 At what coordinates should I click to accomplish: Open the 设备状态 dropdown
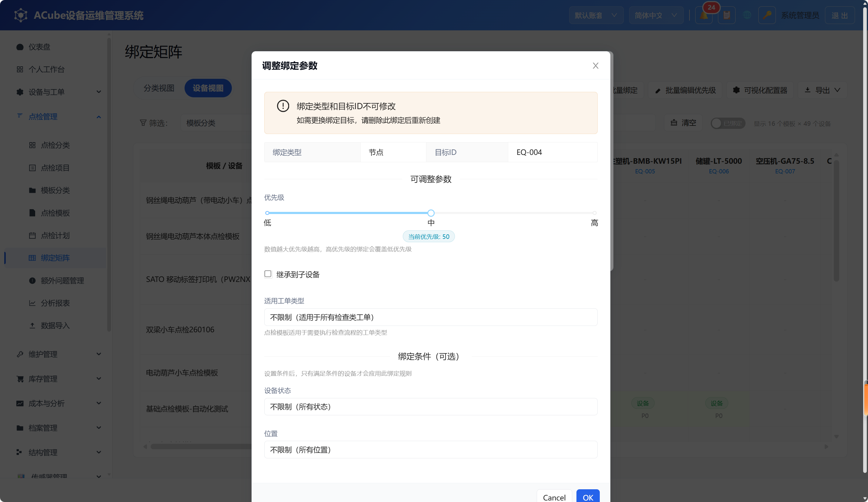point(431,407)
